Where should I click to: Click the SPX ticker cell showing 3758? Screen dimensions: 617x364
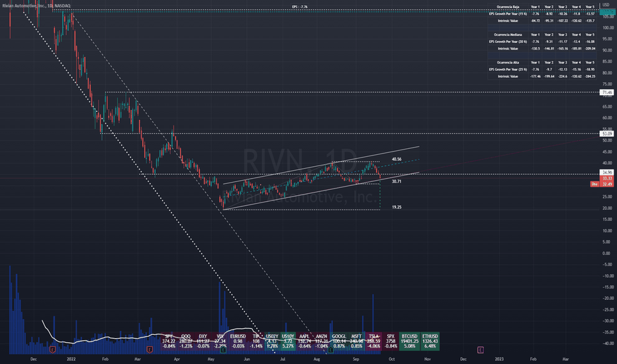click(391, 341)
